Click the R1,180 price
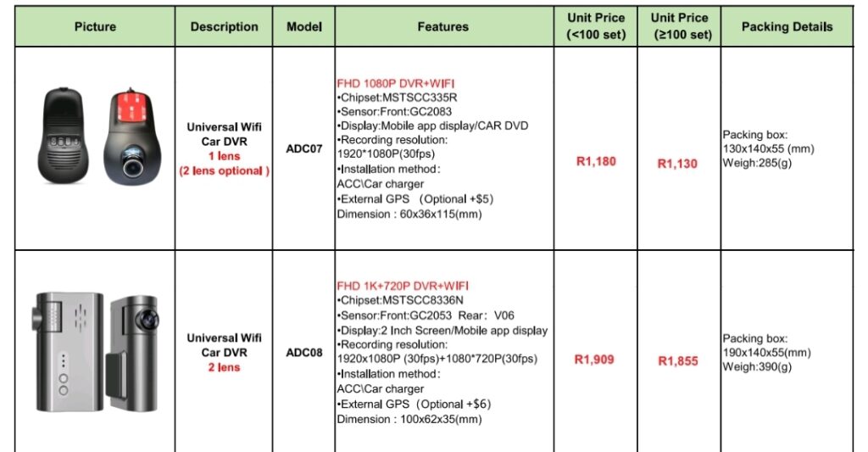868x452 pixels. (x=596, y=161)
